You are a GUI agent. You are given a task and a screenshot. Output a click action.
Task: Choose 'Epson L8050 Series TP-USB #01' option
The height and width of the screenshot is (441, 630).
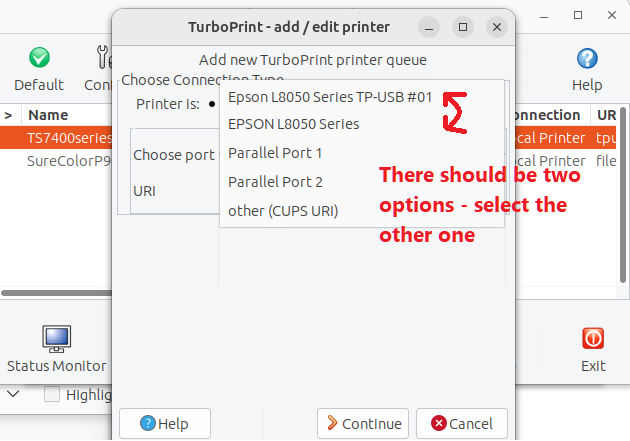click(330, 97)
